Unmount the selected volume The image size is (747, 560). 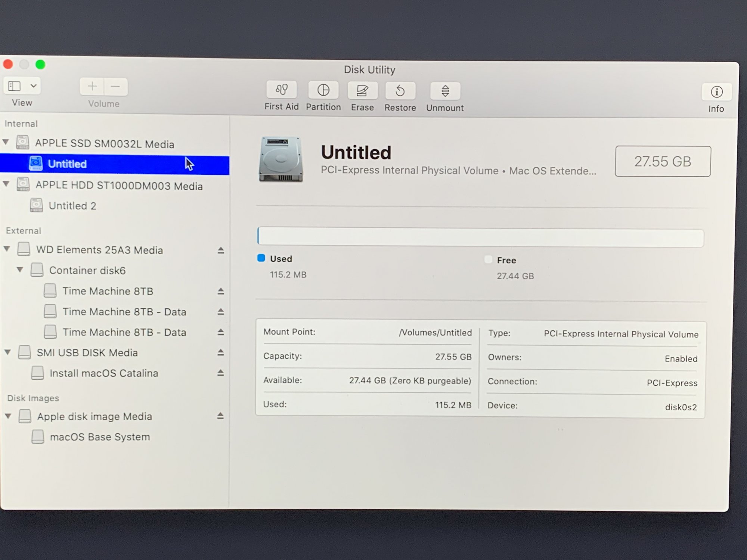445,91
